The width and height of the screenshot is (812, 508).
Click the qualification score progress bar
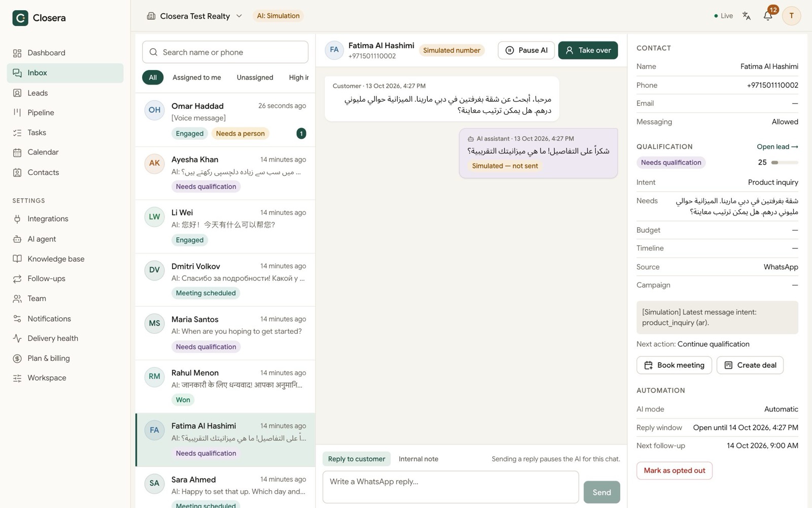point(785,163)
